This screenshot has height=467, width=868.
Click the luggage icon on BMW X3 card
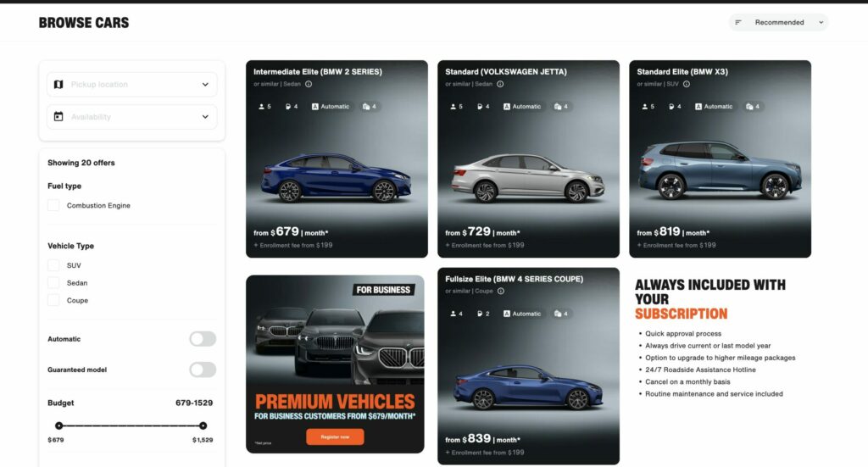point(749,107)
